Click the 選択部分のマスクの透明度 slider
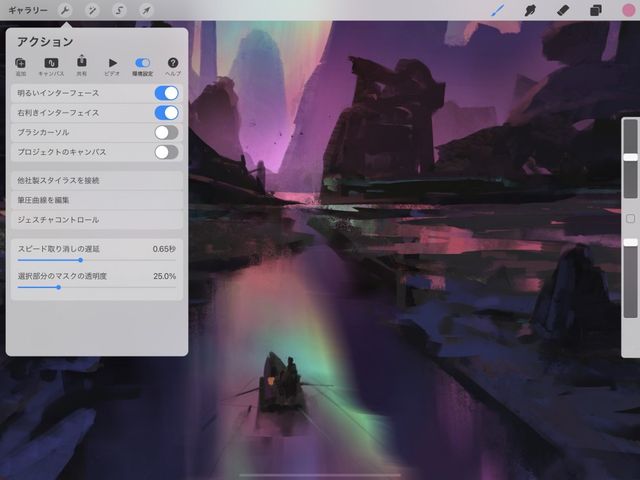The height and width of the screenshot is (480, 640). [x=97, y=287]
